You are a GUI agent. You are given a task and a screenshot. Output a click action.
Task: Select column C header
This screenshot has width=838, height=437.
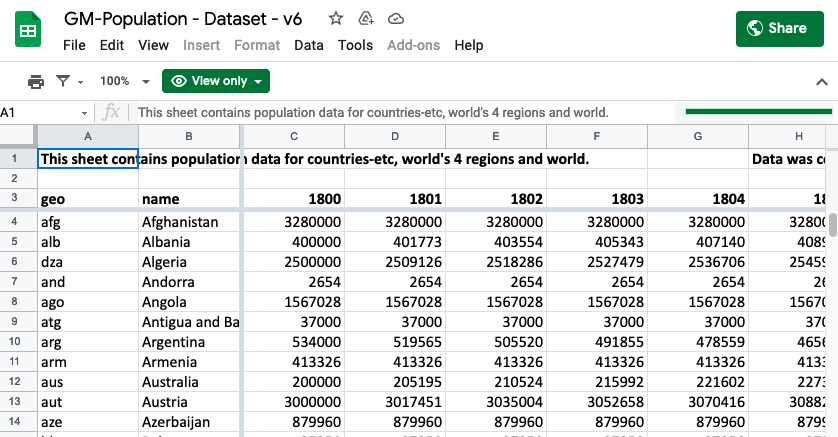293,136
